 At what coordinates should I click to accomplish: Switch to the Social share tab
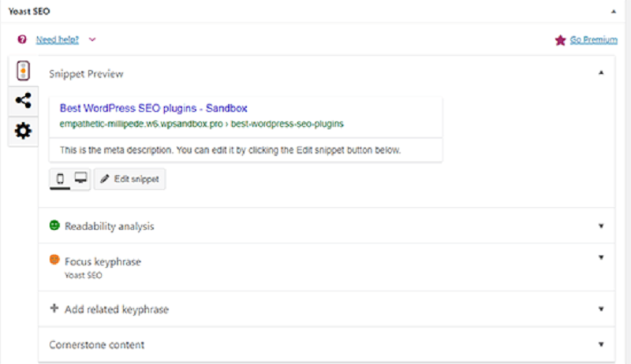click(x=24, y=101)
